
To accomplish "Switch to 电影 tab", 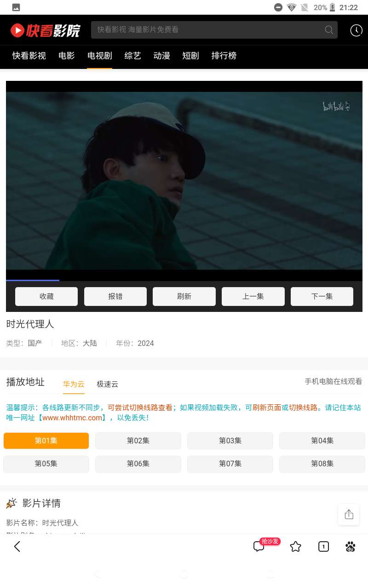I will [67, 56].
